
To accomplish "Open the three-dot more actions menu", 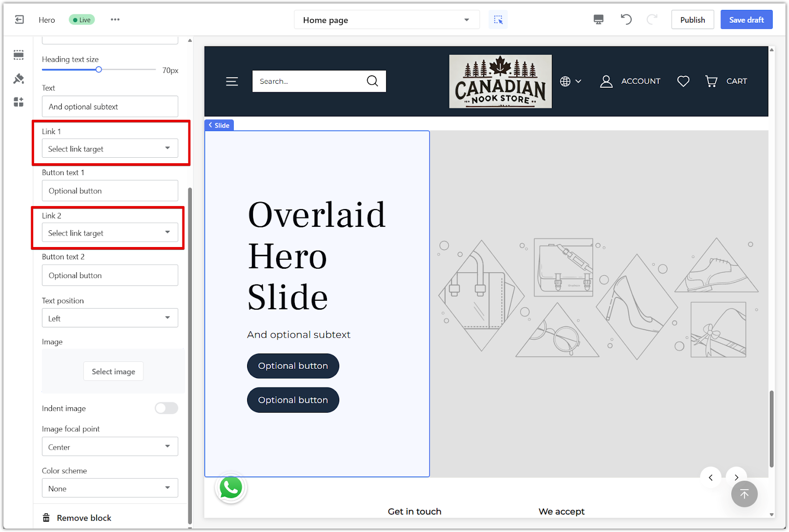I will pos(115,20).
